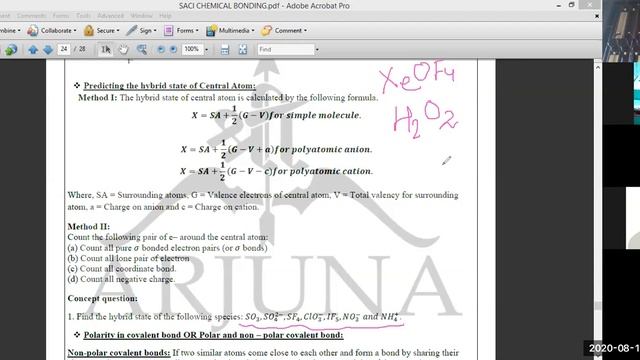Open the Collaborate toolbar menu

click(x=52, y=31)
